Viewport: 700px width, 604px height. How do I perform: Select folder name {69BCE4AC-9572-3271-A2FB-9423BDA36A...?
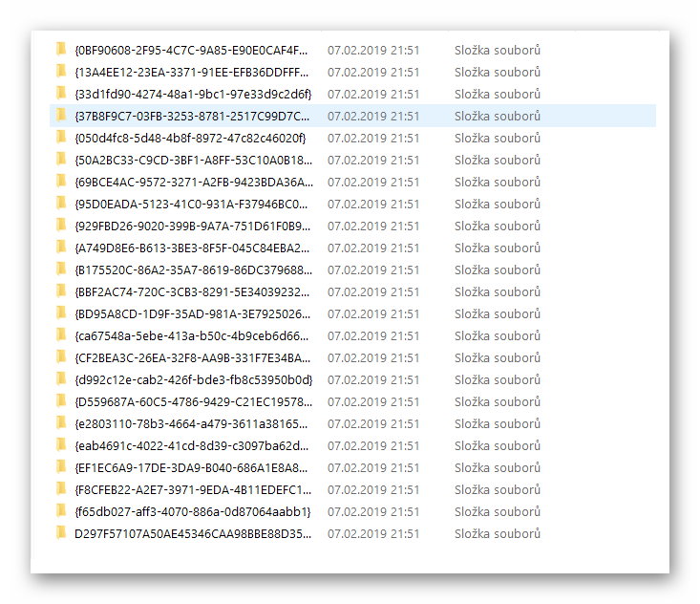(x=194, y=183)
